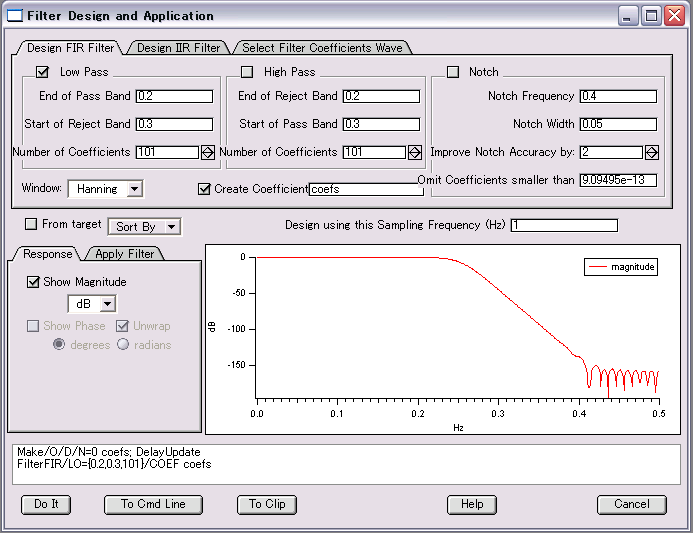
Task: Click Low Pass Number of Coefficients field
Action: tap(167, 152)
